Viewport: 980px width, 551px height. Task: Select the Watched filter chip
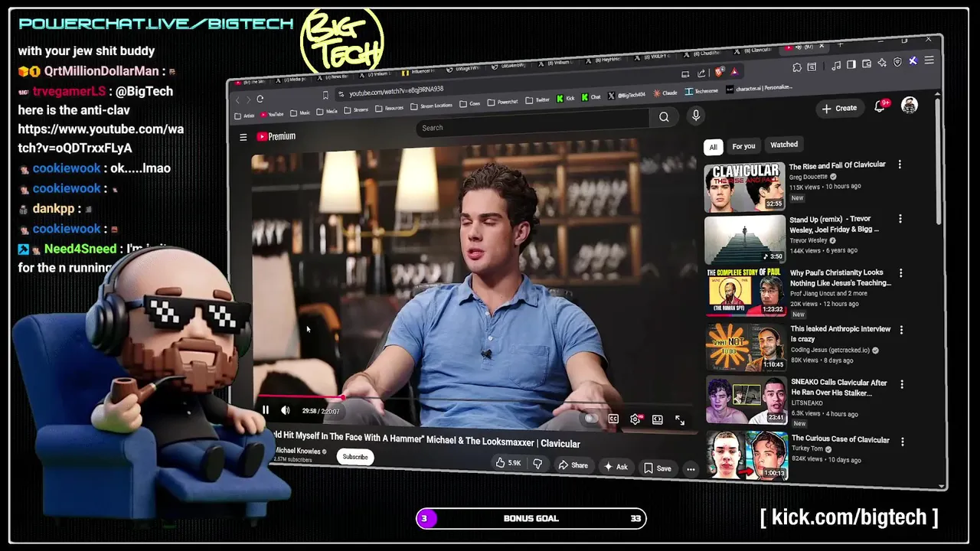[784, 144]
